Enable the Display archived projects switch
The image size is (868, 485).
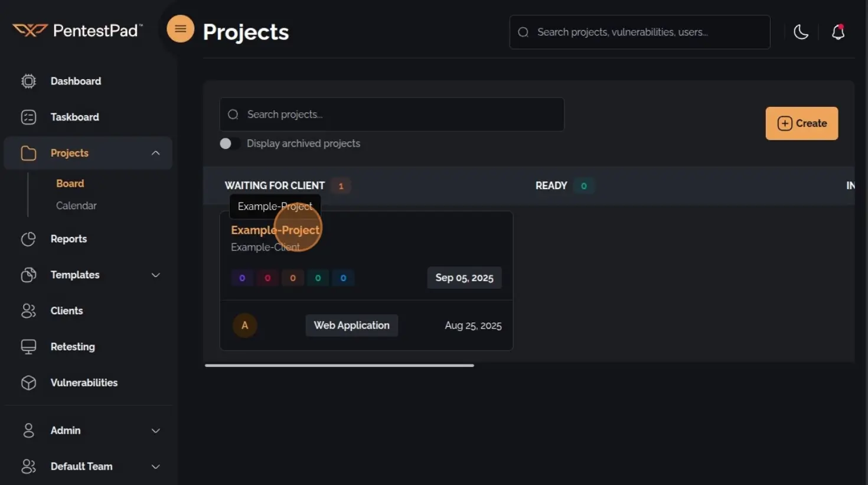[x=230, y=143]
